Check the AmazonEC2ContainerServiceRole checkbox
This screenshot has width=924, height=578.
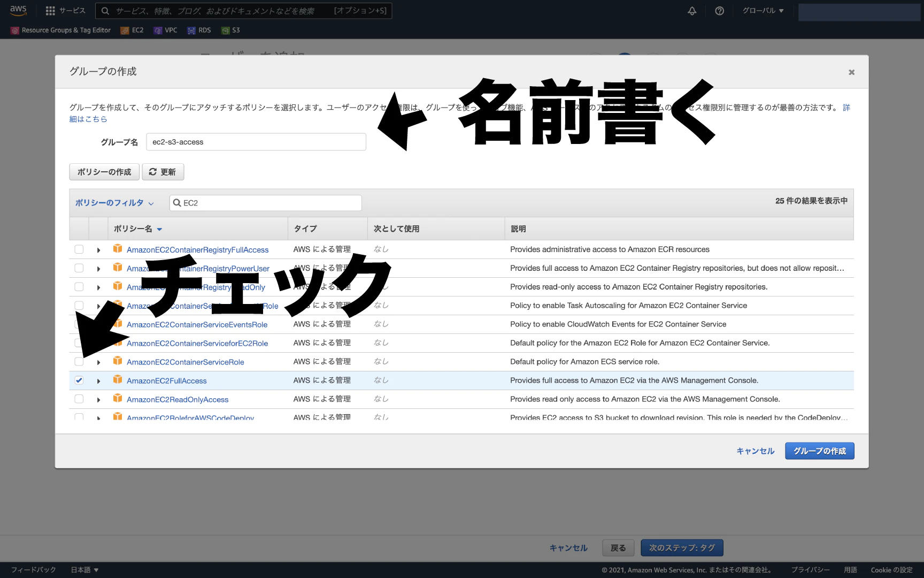(x=79, y=362)
